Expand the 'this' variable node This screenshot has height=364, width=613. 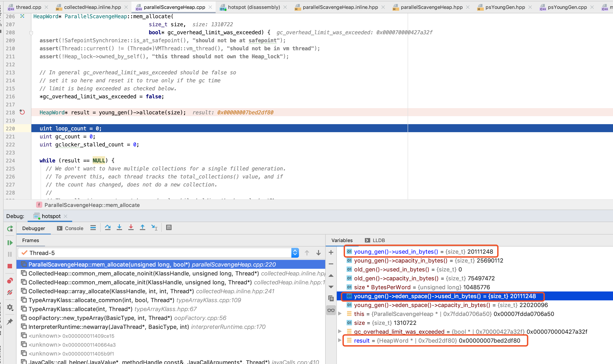(x=340, y=314)
